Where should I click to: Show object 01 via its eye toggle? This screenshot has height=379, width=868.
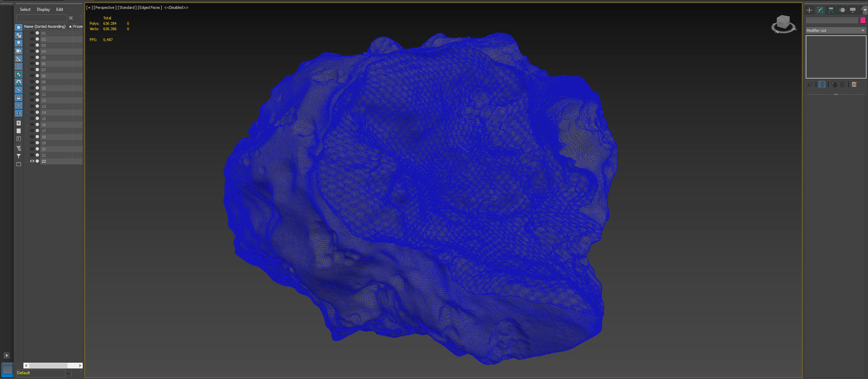(x=32, y=33)
